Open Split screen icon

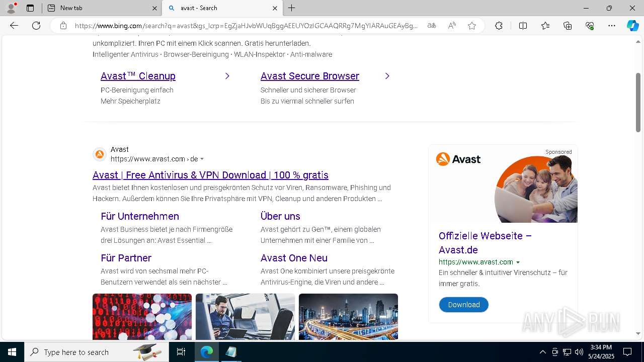pos(523,26)
